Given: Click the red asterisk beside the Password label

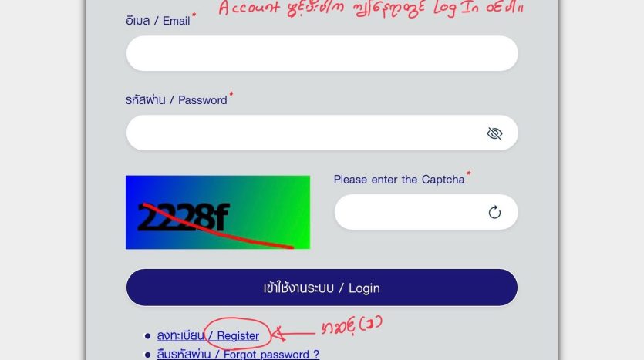Looking at the screenshot, I should (231, 94).
